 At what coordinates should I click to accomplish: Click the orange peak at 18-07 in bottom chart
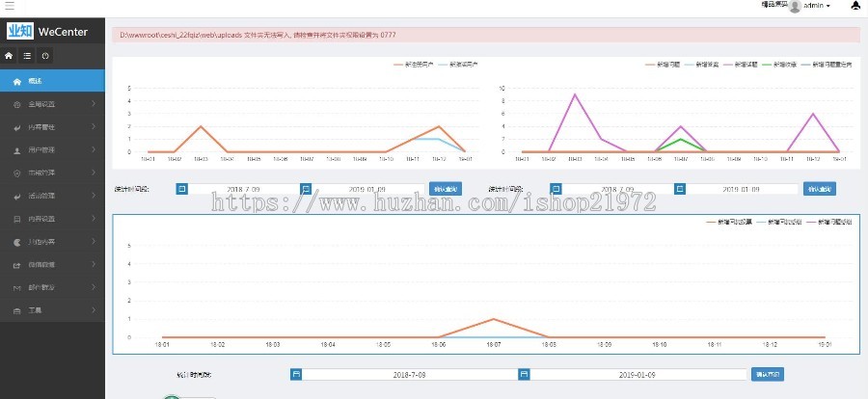493,319
